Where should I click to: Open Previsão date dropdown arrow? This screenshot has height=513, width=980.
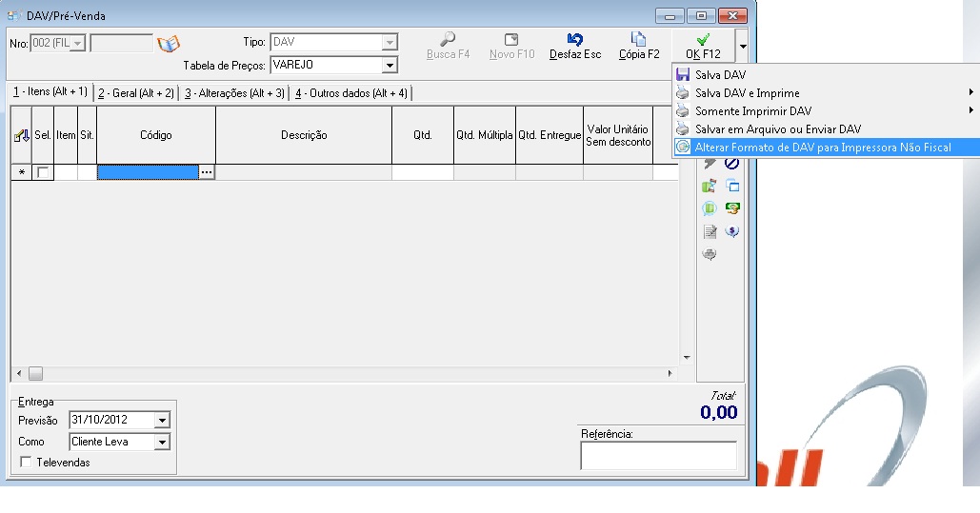tap(162, 420)
